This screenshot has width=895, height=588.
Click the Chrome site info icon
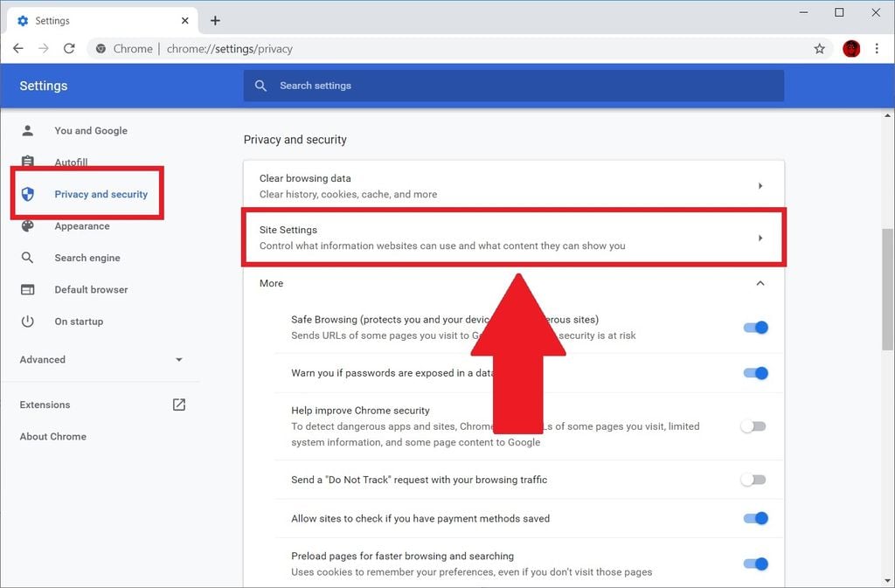pyautogui.click(x=101, y=48)
